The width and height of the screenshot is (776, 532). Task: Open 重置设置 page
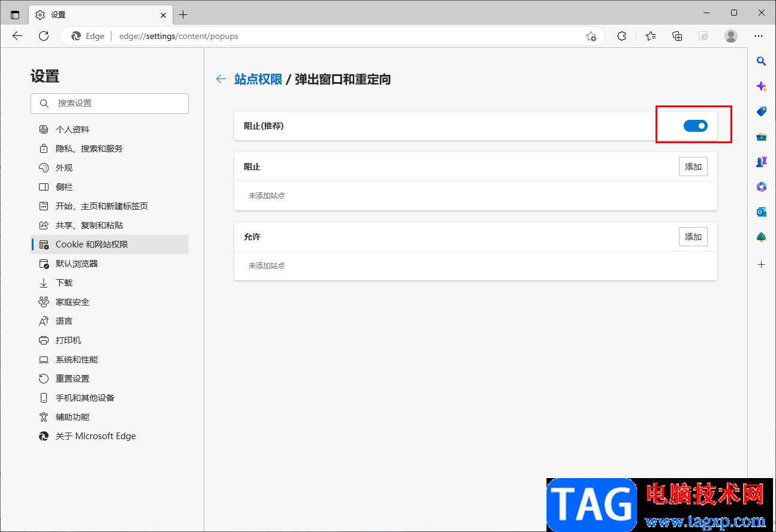click(110, 379)
